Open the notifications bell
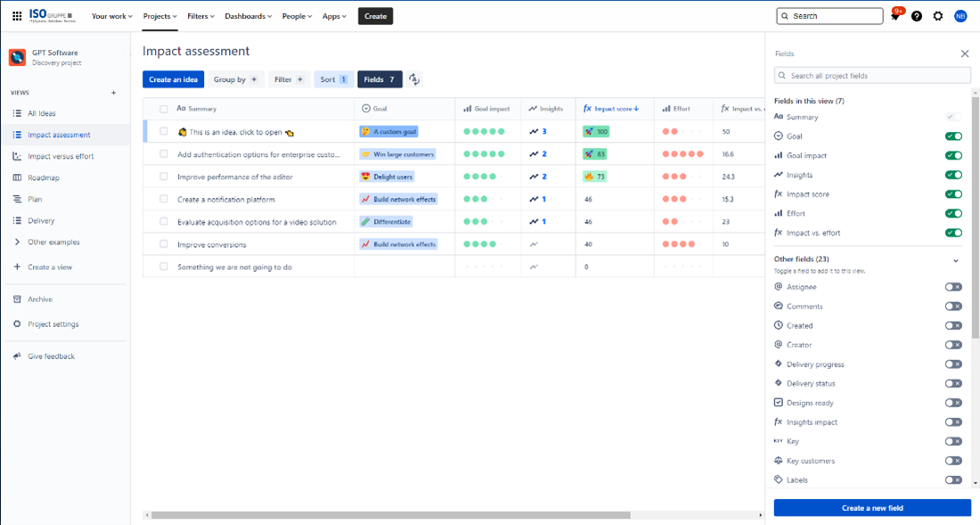 tap(895, 16)
